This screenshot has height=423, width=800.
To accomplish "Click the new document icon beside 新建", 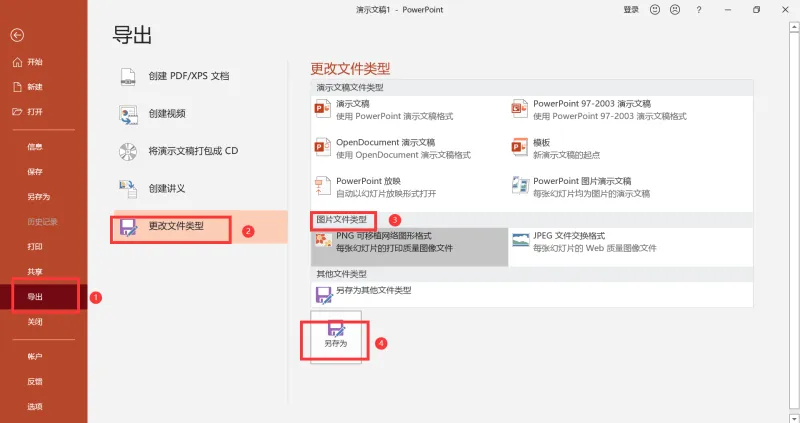I will tap(17, 87).
